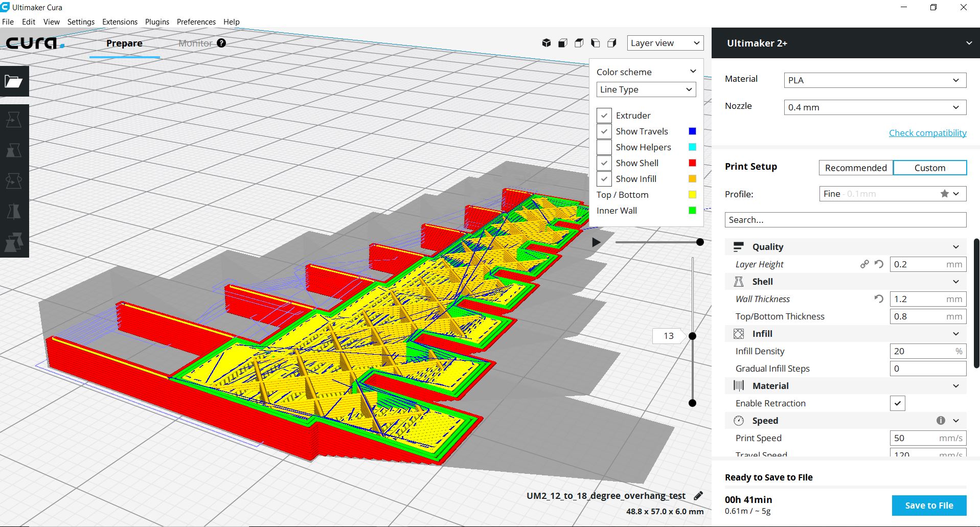Open the Line Type color scheme dropdown
Image resolution: width=980 pixels, height=527 pixels.
pyautogui.click(x=646, y=89)
